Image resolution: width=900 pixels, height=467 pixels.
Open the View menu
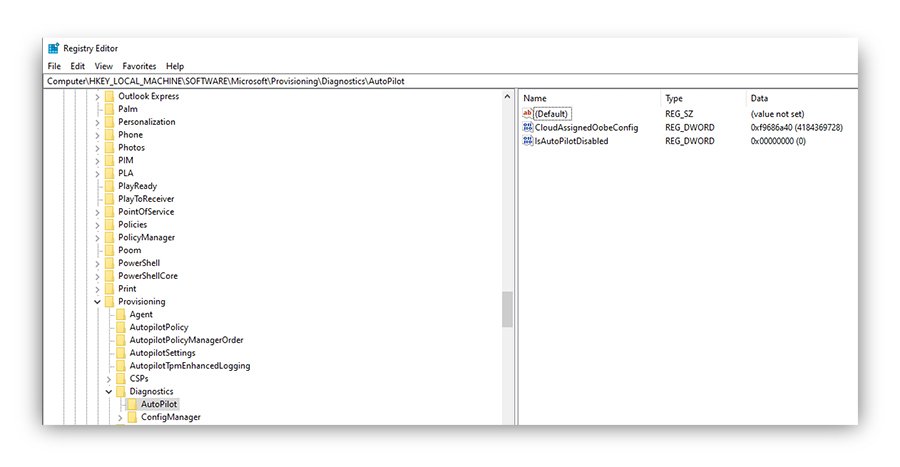103,66
